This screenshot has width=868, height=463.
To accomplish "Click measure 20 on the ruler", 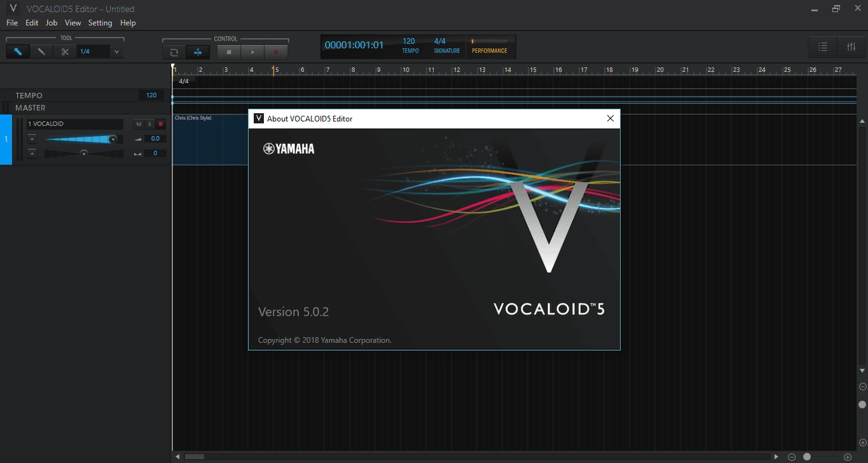I will click(660, 70).
